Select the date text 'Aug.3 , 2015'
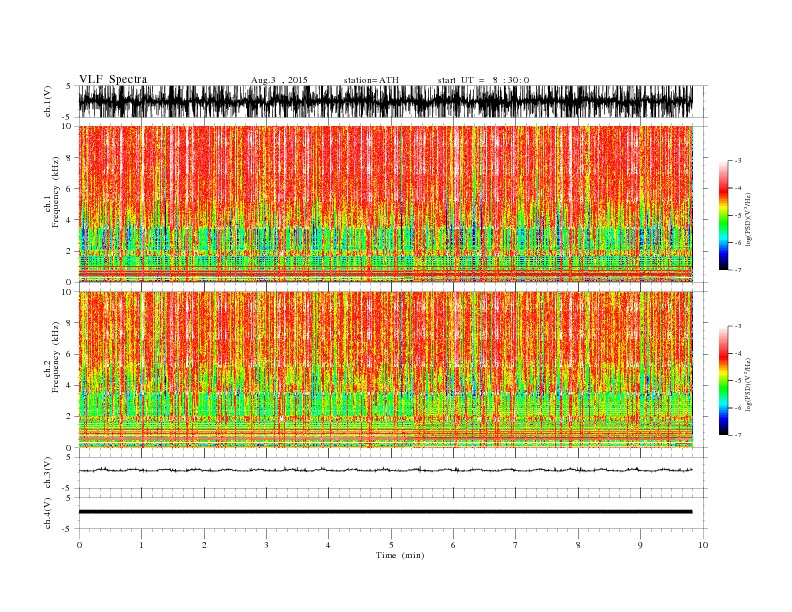 (279, 80)
